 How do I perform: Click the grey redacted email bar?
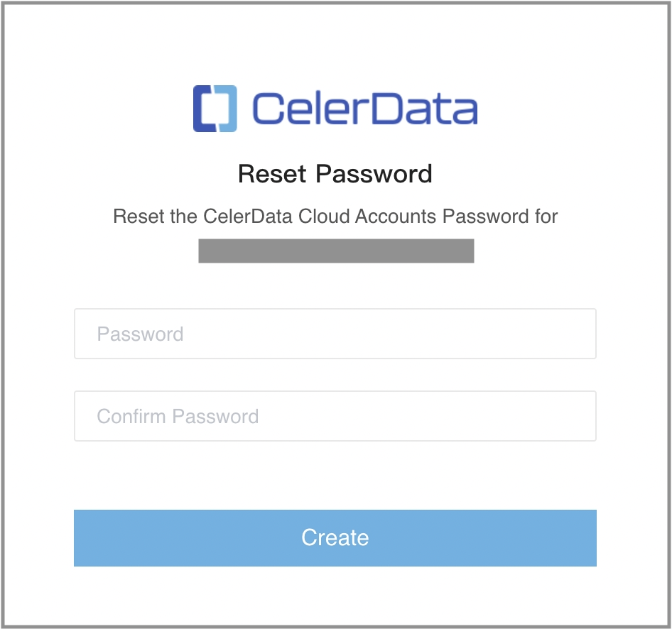(336, 251)
